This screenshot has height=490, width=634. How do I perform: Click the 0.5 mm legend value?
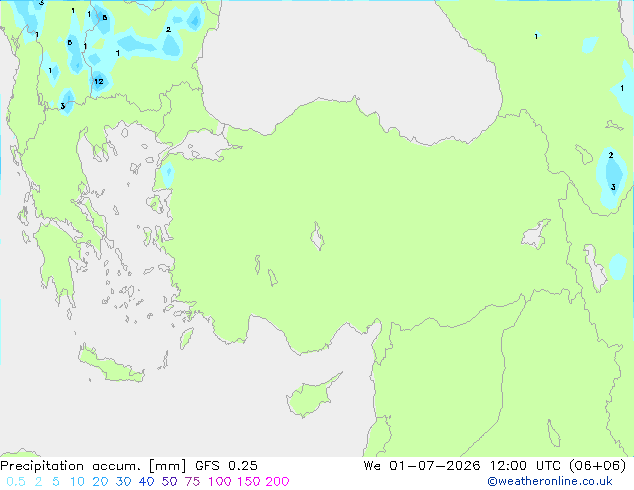point(16,482)
